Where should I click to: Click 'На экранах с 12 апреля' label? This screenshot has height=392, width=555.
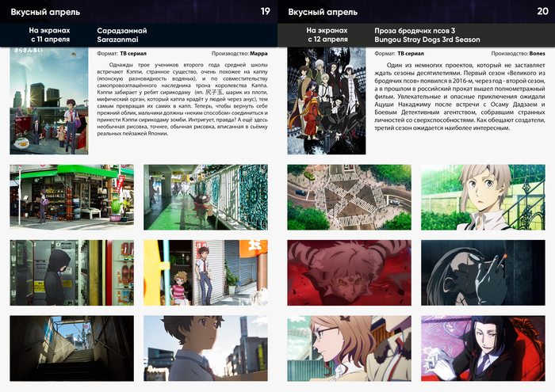click(x=327, y=35)
